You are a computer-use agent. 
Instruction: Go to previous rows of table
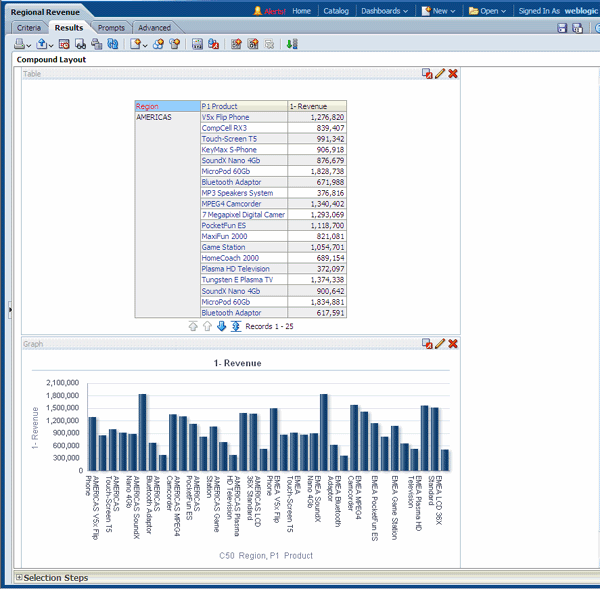pyautogui.click(x=207, y=326)
